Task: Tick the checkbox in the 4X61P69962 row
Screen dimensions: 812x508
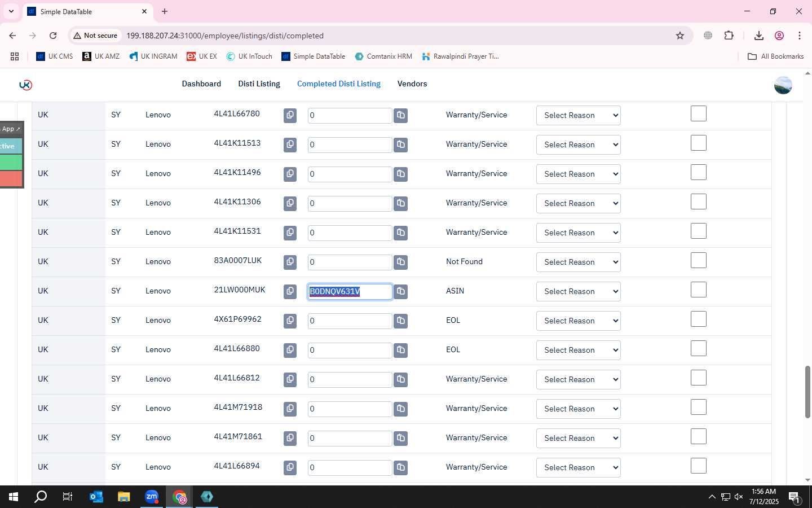Action: tap(699, 319)
